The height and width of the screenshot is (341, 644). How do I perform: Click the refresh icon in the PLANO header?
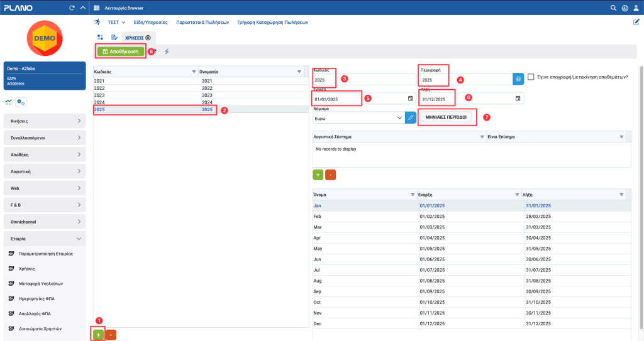72,8
